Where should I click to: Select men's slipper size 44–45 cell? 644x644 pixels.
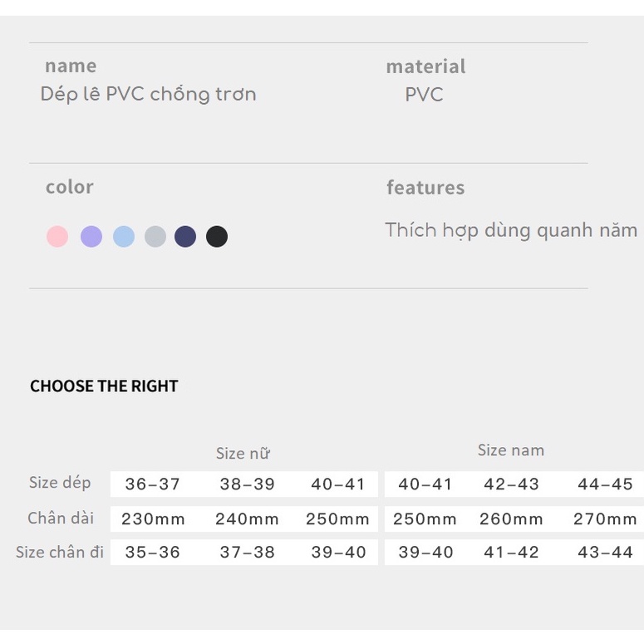coord(605,484)
